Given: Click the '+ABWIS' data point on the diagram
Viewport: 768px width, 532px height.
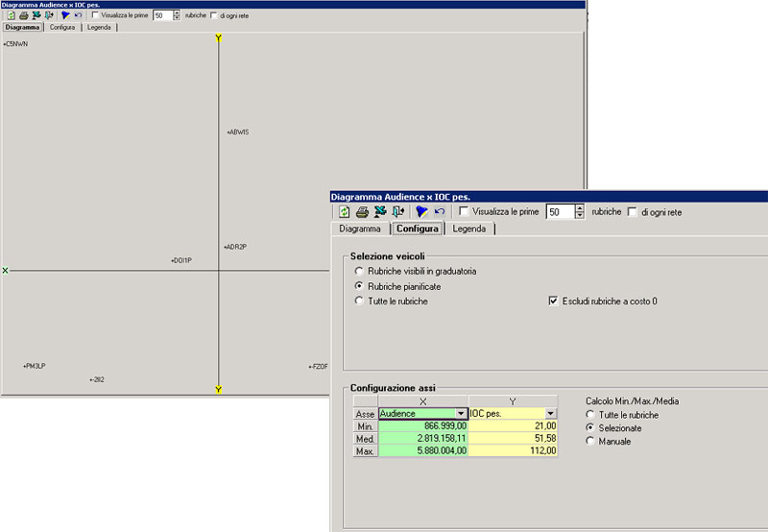Looking at the screenshot, I should point(237,132).
